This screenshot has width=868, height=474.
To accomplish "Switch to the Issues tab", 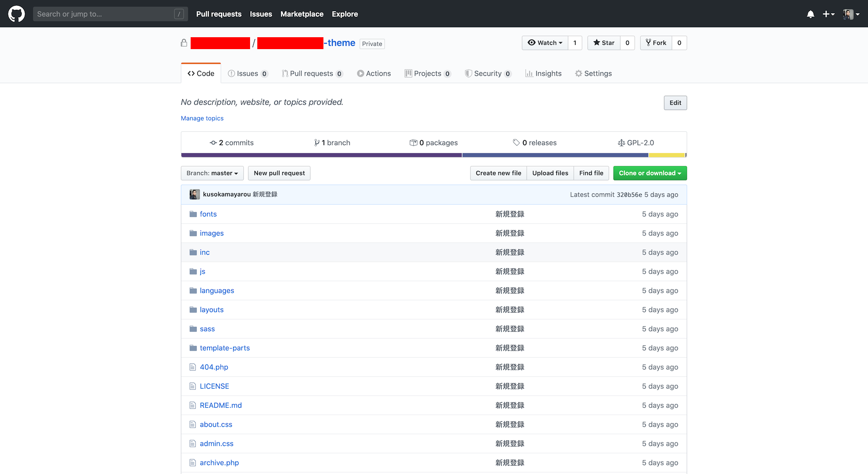I will [x=247, y=73].
